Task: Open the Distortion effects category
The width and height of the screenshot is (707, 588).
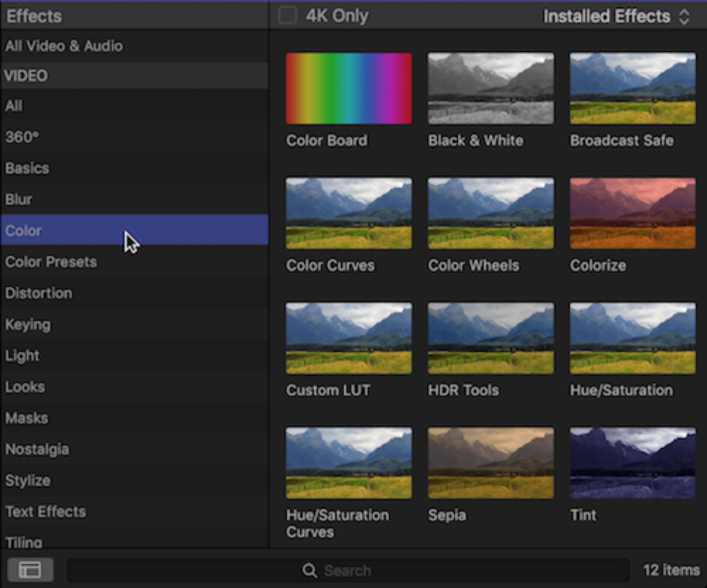Action: point(39,293)
